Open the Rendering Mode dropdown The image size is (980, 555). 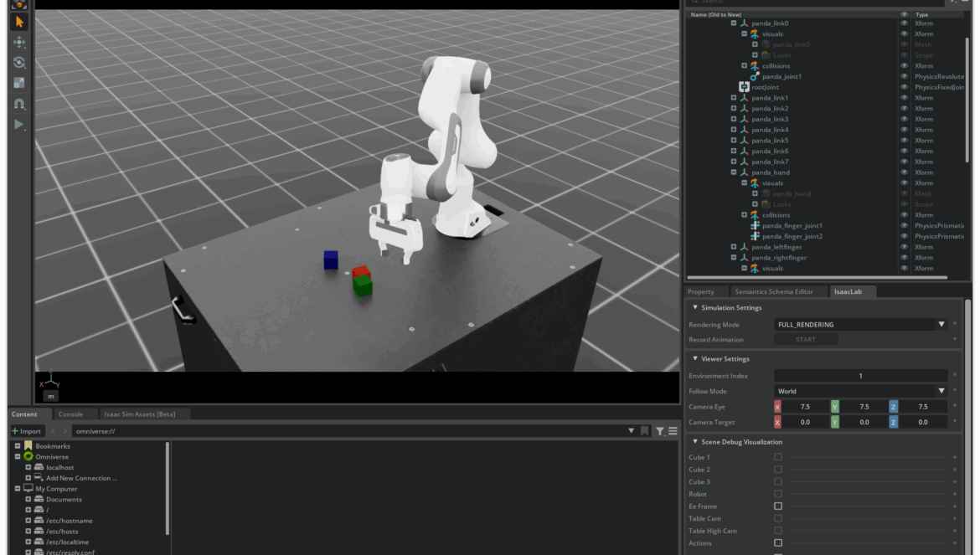tap(860, 325)
